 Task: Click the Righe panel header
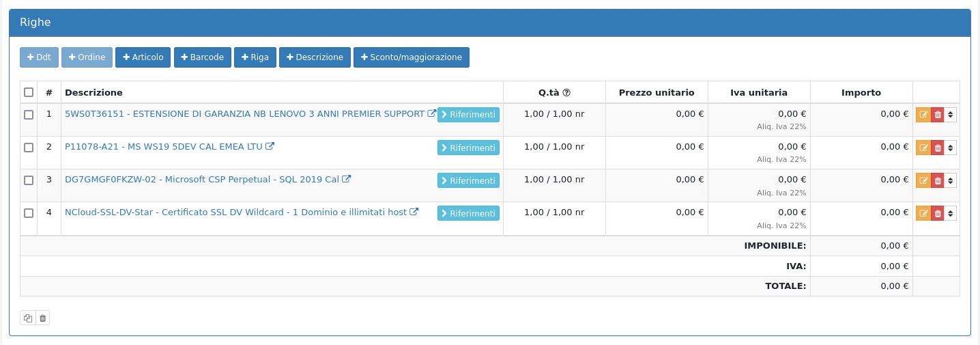tap(489, 23)
